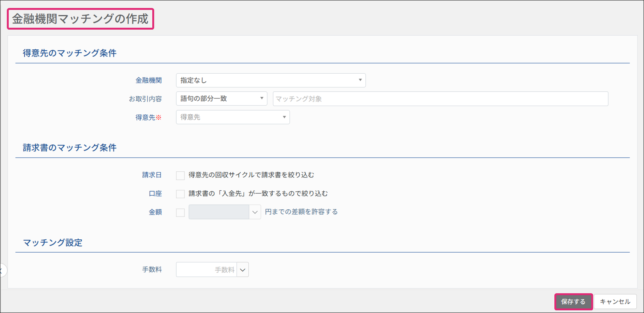Click the 手数料 input field
This screenshot has height=313, width=644.
point(206,270)
